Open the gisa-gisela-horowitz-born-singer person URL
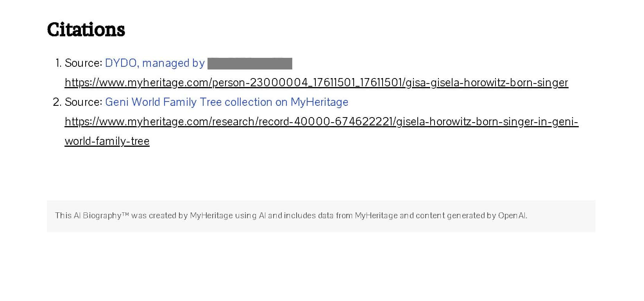The width and height of the screenshot is (644, 301). pyautogui.click(x=316, y=83)
